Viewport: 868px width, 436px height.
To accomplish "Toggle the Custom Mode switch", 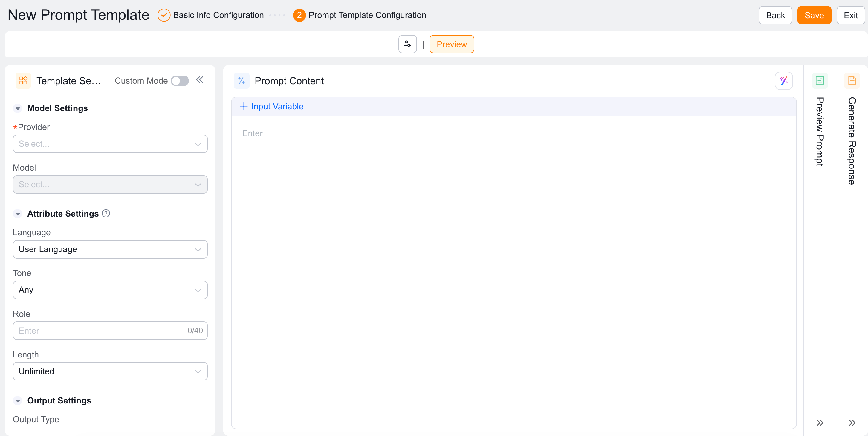I will click(180, 81).
